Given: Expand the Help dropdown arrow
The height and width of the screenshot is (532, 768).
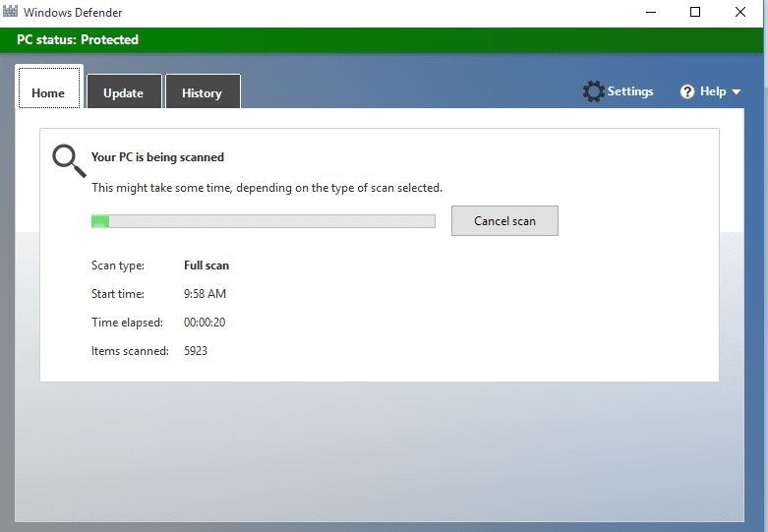Looking at the screenshot, I should pyautogui.click(x=737, y=92).
